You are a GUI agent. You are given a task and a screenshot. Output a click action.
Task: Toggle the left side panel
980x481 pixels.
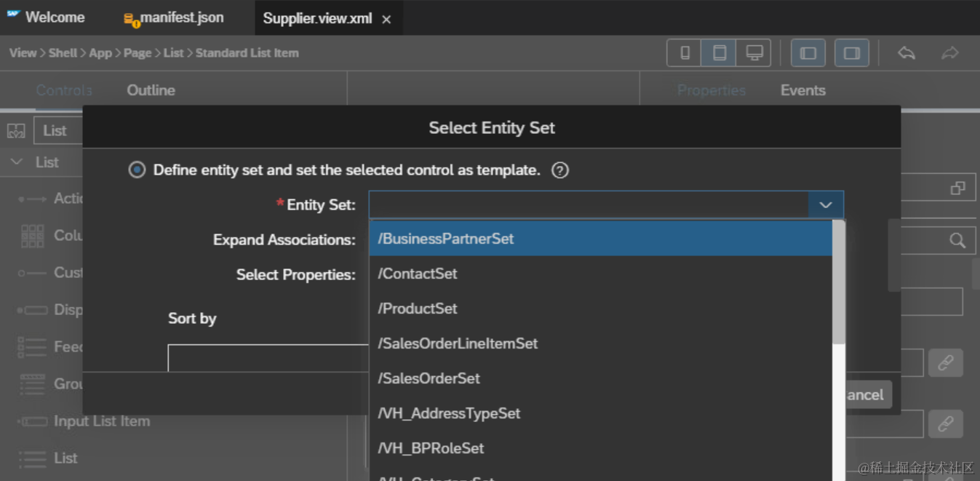808,53
